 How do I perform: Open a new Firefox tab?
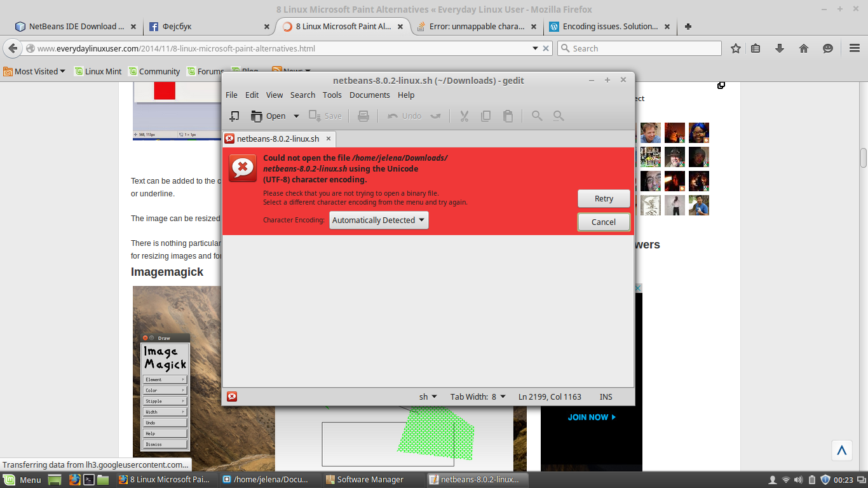coord(688,27)
